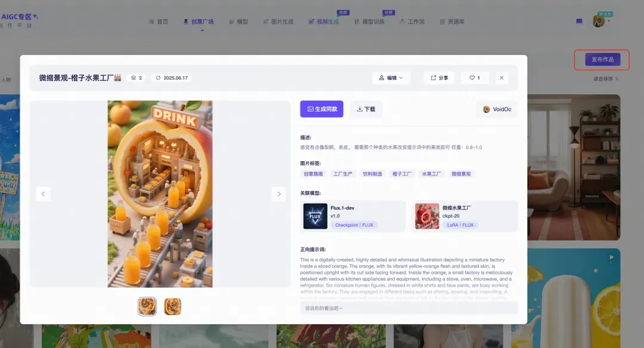
Task: Expand the 编辑 dropdown
Action: 391,78
